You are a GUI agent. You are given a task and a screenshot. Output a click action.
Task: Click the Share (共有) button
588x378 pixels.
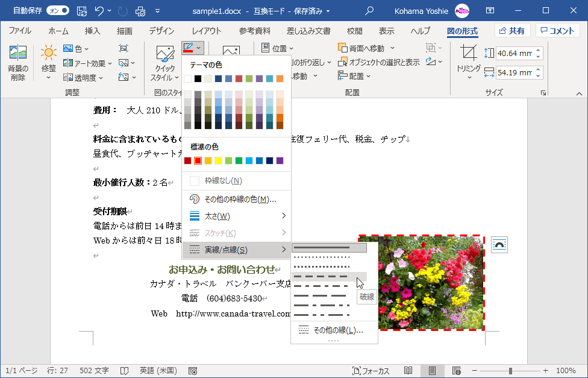tap(512, 31)
